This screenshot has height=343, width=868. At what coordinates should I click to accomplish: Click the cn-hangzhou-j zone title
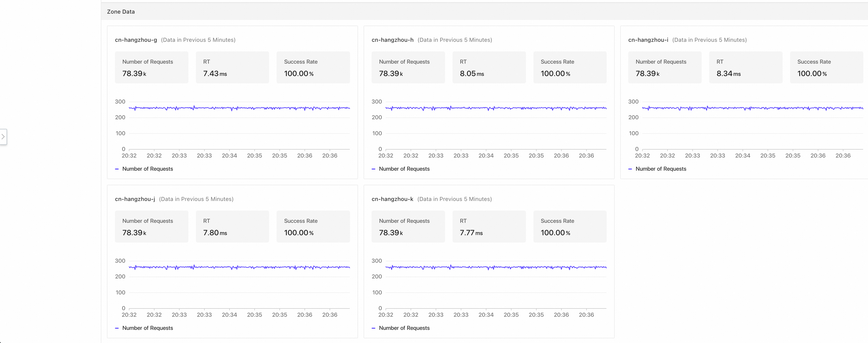click(135, 199)
